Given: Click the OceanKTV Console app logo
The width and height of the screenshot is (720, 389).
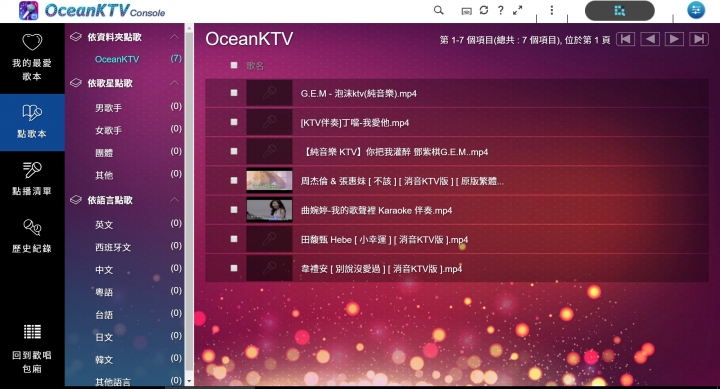Looking at the screenshot, I should coord(92,11).
